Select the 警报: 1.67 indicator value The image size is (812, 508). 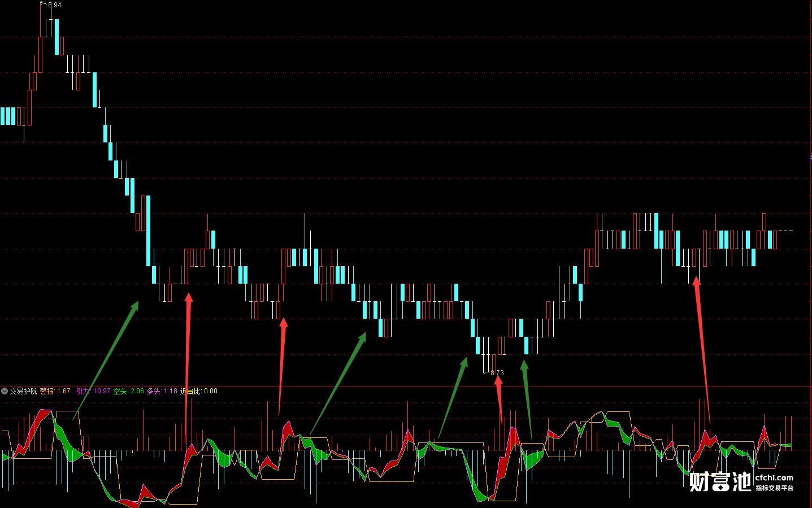point(55,391)
